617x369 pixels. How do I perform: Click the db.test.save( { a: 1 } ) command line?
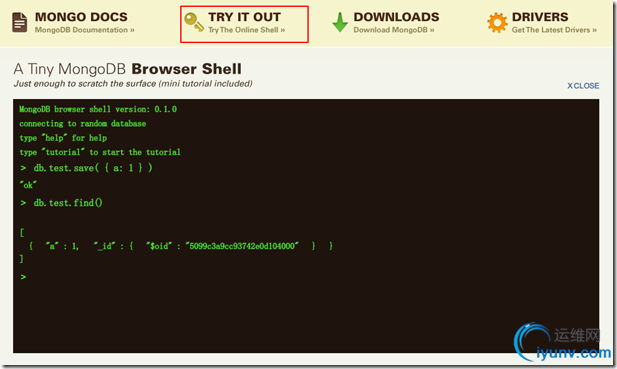[86, 168]
